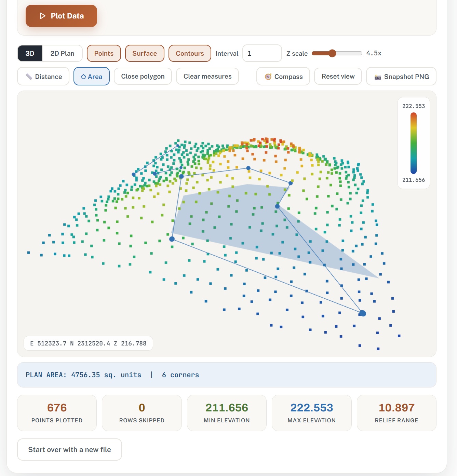Activate the pentagon Area measure icon
Screen dimensions: 457x476
tap(83, 77)
